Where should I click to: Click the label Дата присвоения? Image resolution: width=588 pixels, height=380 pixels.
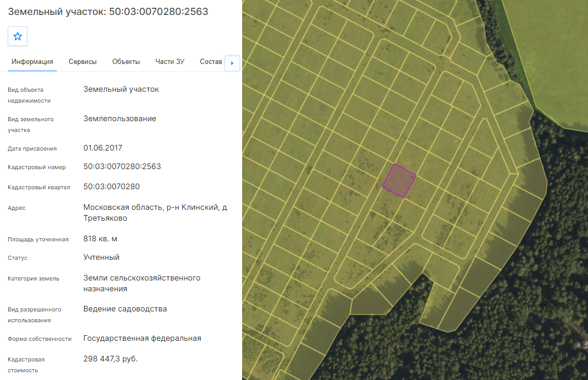pyautogui.click(x=32, y=148)
